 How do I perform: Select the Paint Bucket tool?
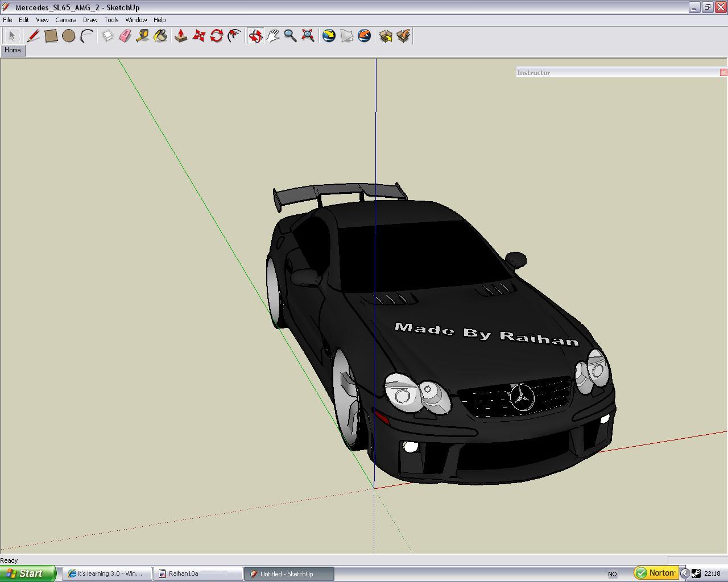[x=160, y=36]
